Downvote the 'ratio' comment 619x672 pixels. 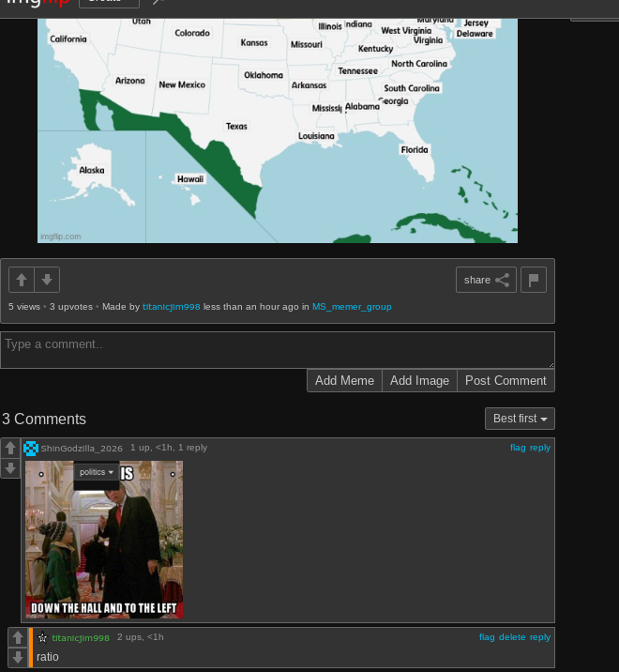click(17, 658)
